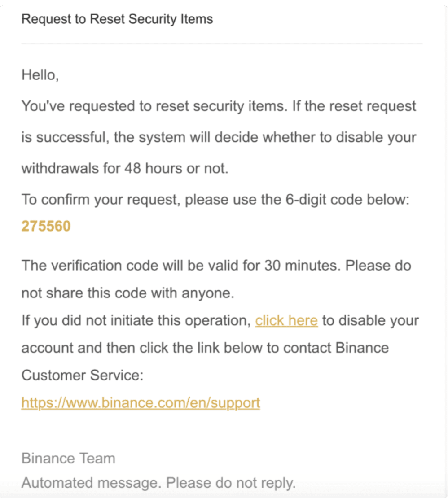Click the 'Request to Reset Security Items' heading

pos(117,19)
